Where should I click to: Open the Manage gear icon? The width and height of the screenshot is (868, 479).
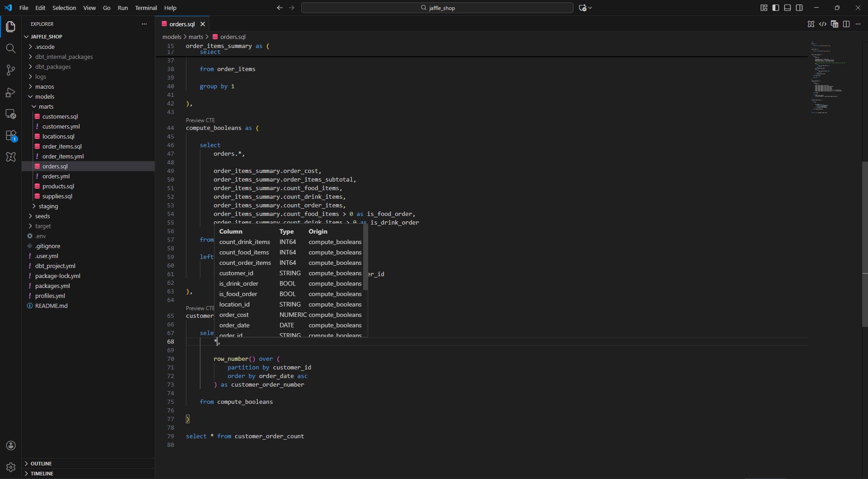click(11, 467)
